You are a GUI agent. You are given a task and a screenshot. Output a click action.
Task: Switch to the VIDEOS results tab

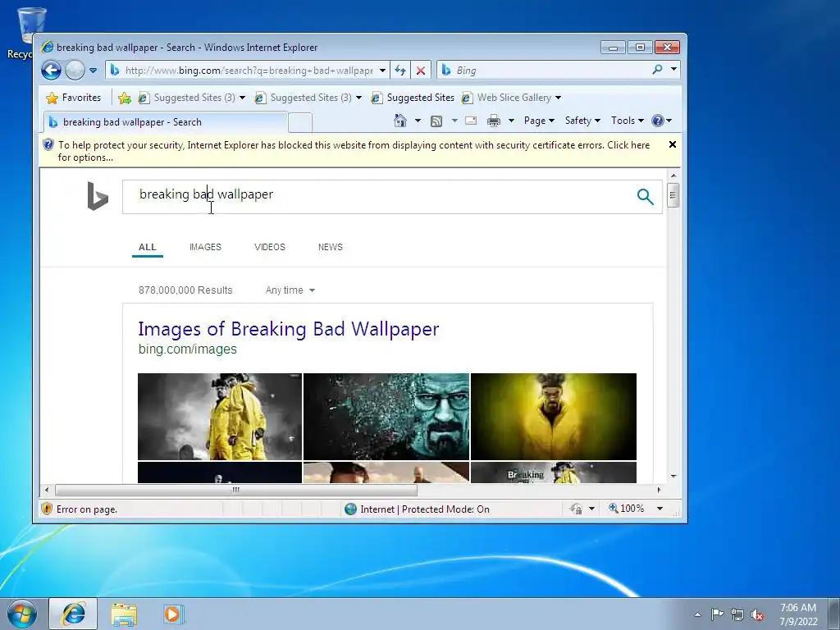(x=269, y=247)
